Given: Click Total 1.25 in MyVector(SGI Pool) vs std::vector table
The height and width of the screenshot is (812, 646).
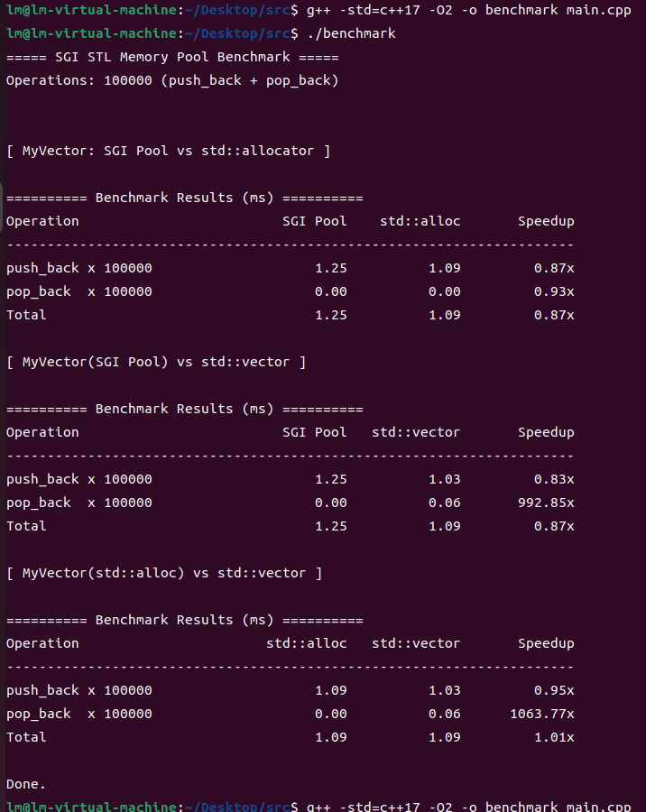Looking at the screenshot, I should pos(331,526).
